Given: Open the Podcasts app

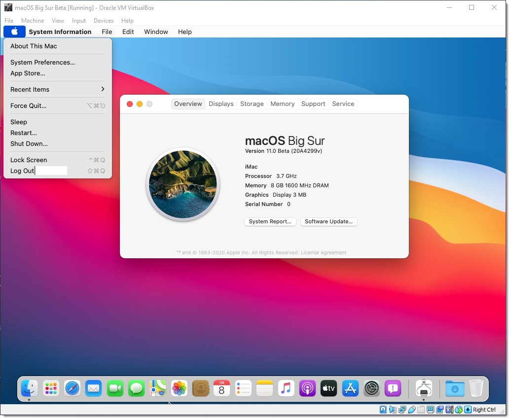Looking at the screenshot, I should [x=307, y=388].
